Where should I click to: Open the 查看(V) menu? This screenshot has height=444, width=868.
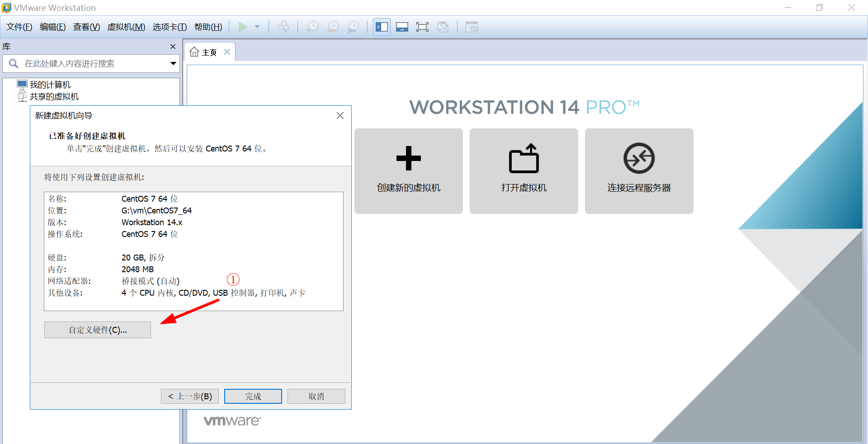(x=86, y=27)
